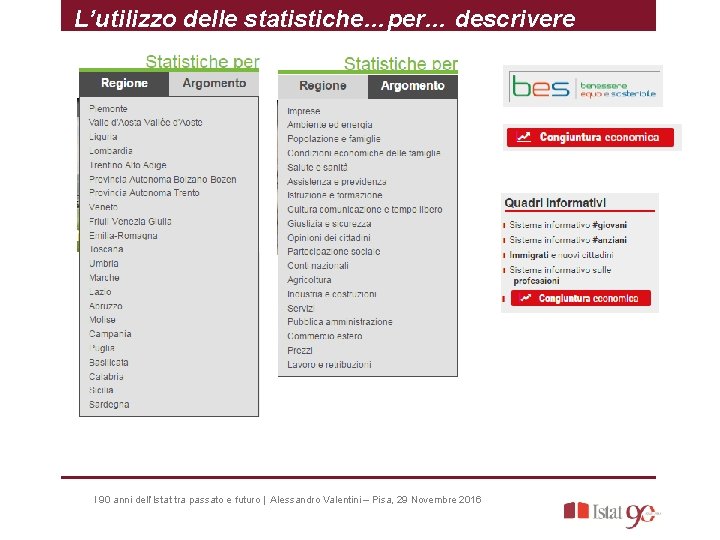Choose Sicilia from the region list
This screenshot has height=540, width=720.
click(101, 390)
